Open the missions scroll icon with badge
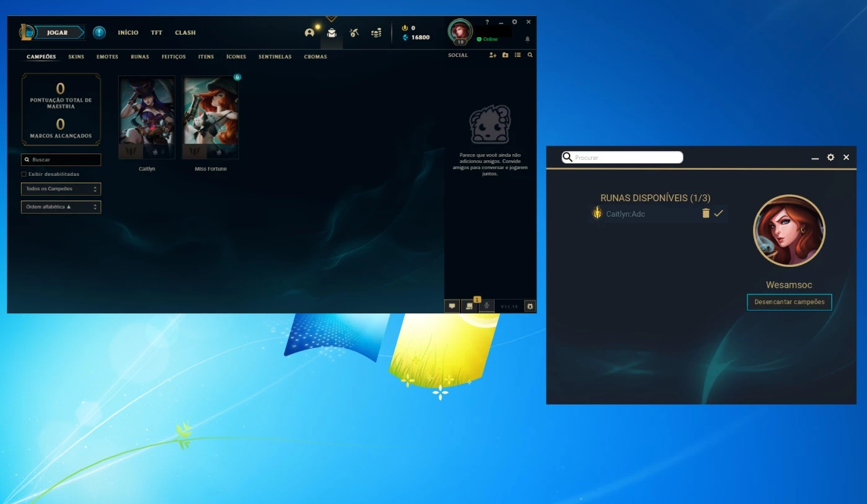 point(470,306)
